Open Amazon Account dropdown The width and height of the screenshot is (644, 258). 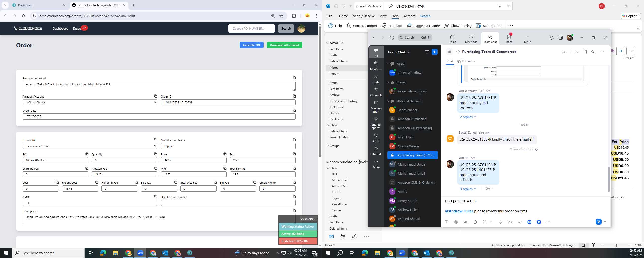90,102
